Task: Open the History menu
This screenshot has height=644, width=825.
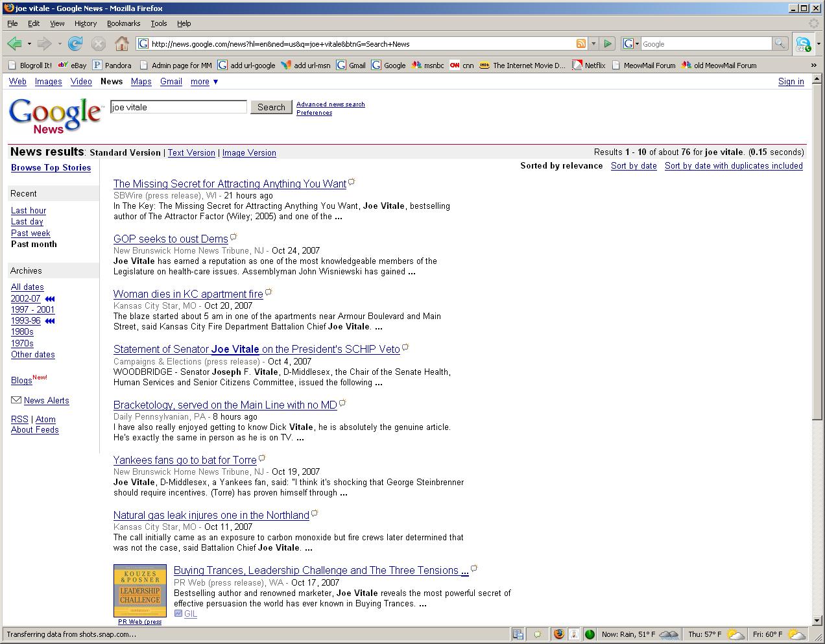Action: coord(85,23)
